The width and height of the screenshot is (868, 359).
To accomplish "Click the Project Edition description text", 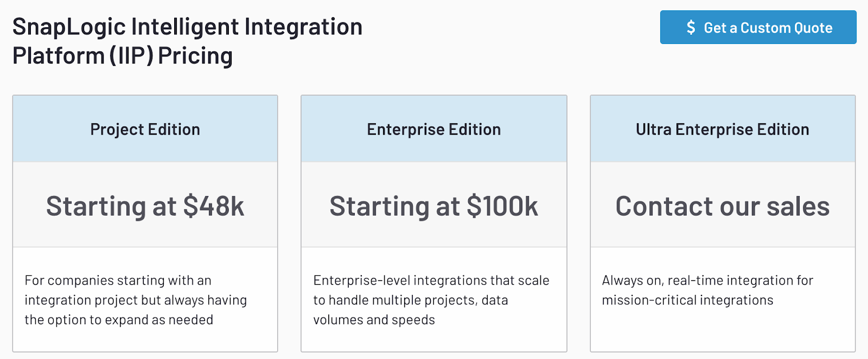I will [136, 300].
